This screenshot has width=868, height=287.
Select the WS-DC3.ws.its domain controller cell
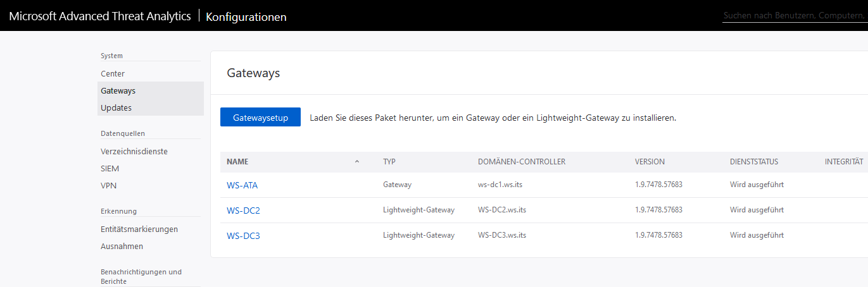click(x=502, y=235)
